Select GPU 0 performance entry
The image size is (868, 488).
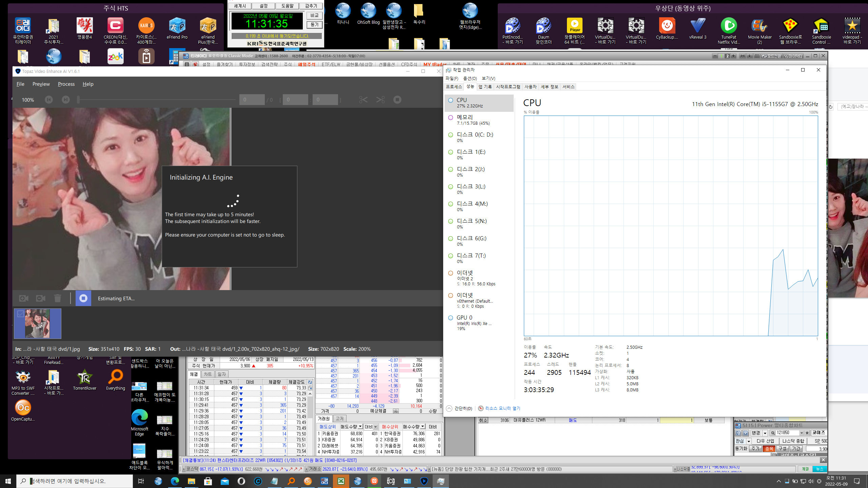tap(479, 323)
